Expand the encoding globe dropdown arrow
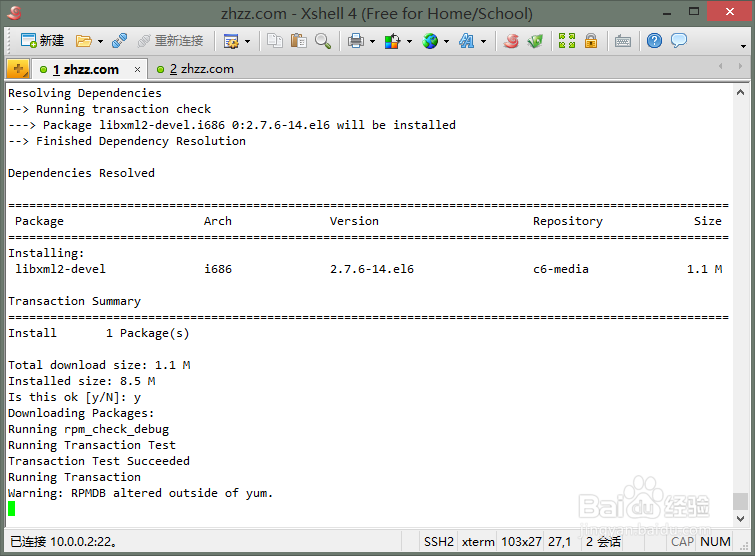The height and width of the screenshot is (556, 755). [x=446, y=41]
